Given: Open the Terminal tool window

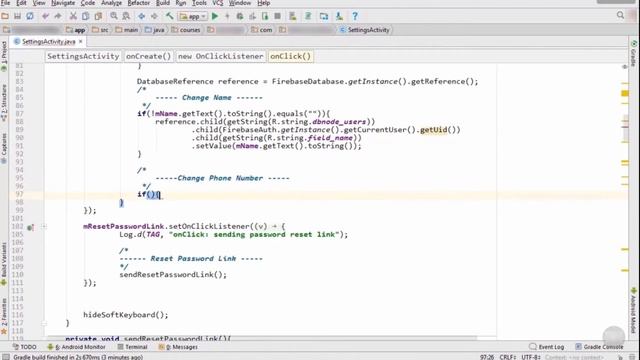Looking at the screenshot, I should [x=132, y=347].
